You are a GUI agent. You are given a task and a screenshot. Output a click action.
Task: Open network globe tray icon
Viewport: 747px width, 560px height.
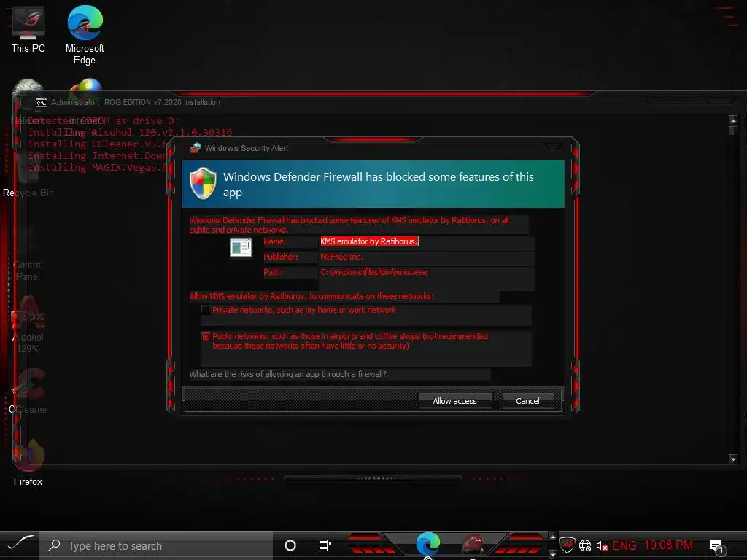[585, 545]
